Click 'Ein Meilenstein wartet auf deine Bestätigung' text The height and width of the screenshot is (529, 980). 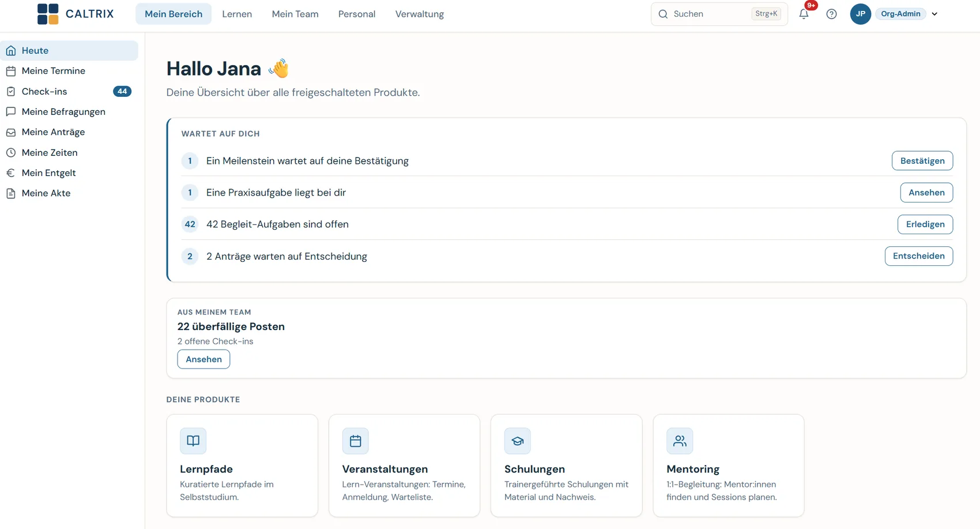307,161
